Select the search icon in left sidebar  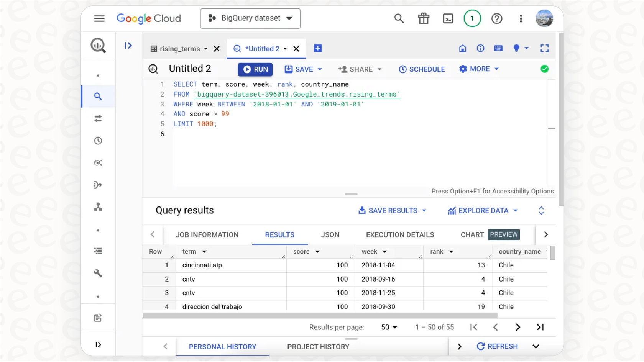point(98,97)
